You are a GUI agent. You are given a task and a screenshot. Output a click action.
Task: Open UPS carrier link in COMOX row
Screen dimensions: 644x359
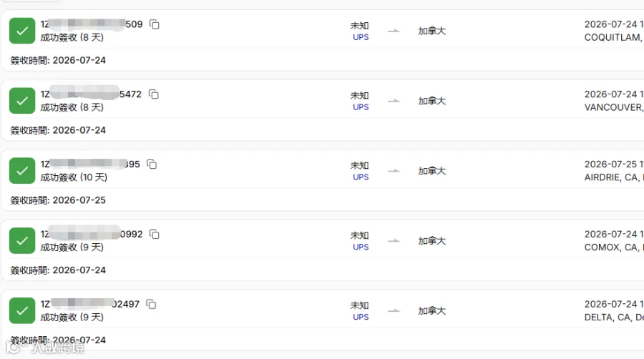[361, 247]
